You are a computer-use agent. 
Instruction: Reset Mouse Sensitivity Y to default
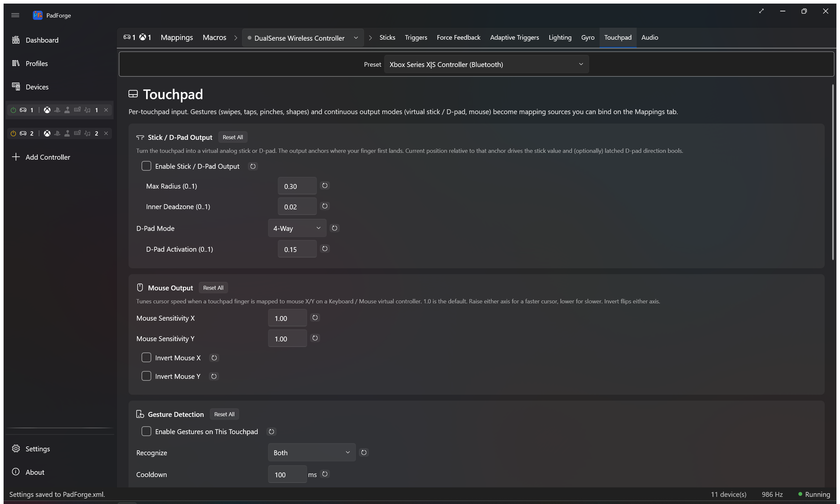tap(315, 338)
